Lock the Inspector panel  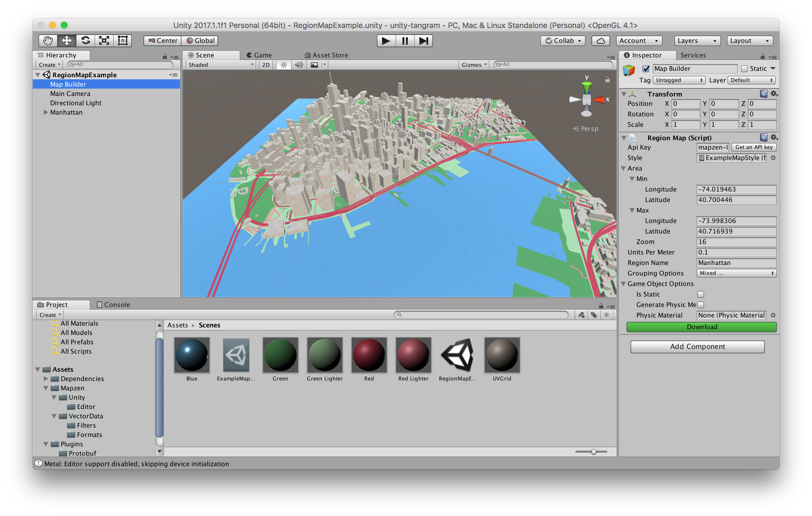coord(762,56)
